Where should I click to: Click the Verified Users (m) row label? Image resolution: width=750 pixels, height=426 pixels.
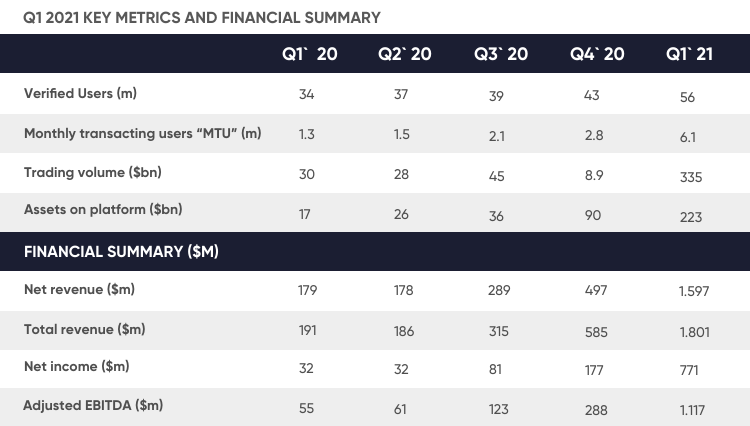(80, 94)
